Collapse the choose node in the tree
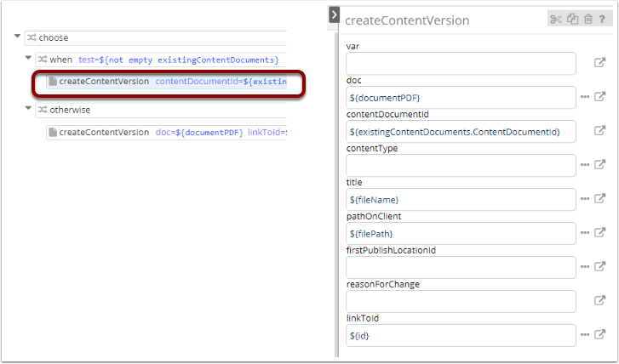The width and height of the screenshot is (619, 364). coord(18,37)
